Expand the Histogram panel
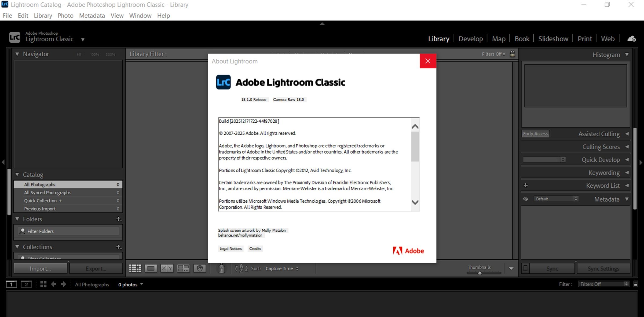 627,54
